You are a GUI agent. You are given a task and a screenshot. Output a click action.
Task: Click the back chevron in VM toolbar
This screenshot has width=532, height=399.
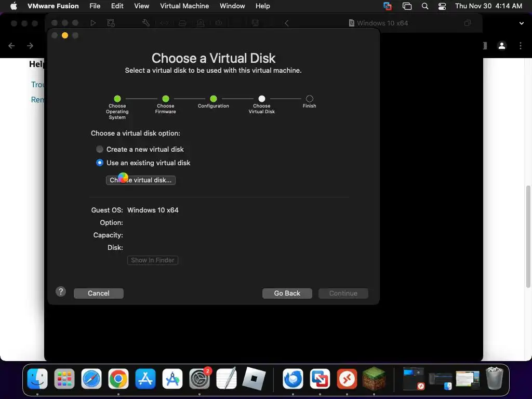[x=286, y=23]
